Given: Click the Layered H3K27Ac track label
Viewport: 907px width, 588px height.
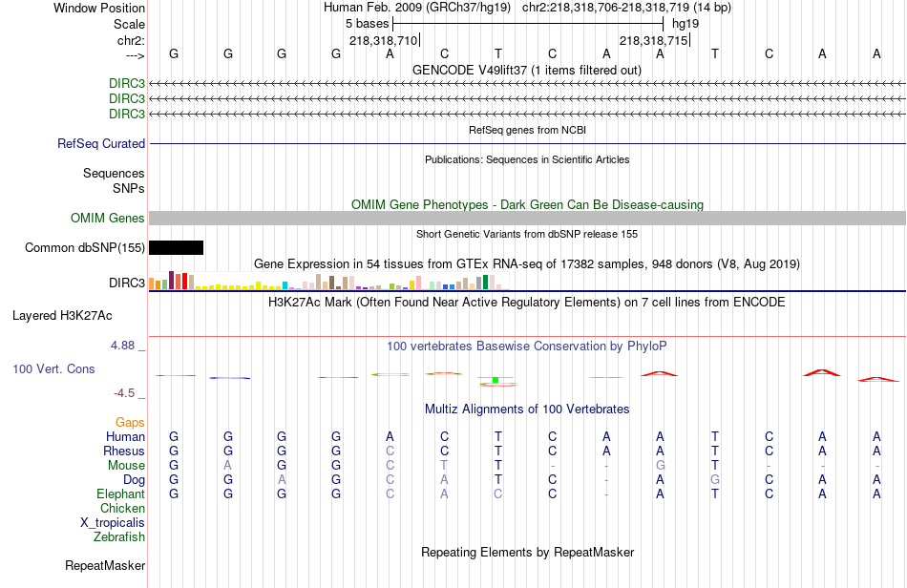Looking at the screenshot, I should click(x=62, y=315).
